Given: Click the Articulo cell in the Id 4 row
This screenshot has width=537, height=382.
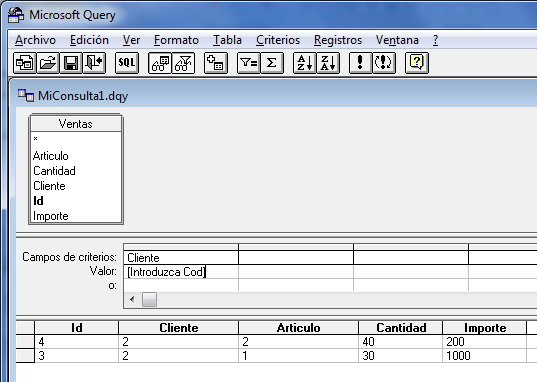Looking at the screenshot, I should (x=298, y=342).
